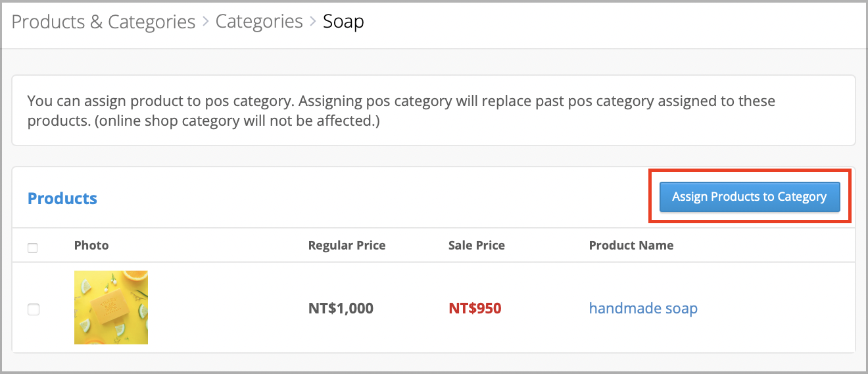Viewport: 868px width, 374px height.
Task: Click the chevron after Products & Categories
Action: click(x=206, y=22)
